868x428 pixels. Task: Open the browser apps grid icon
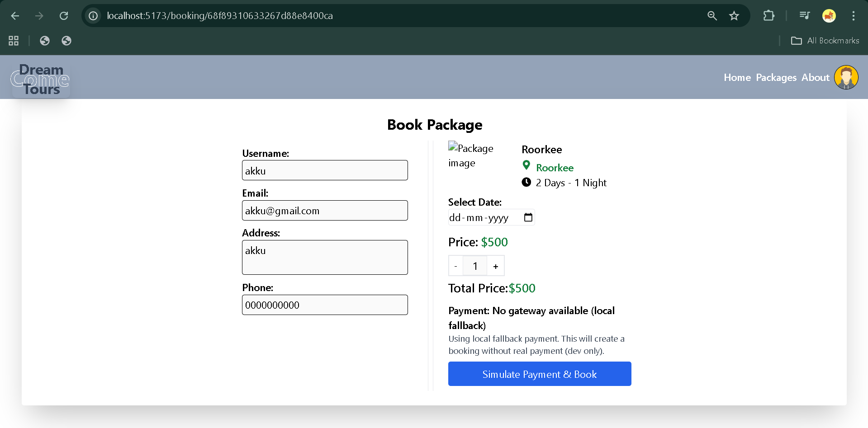tap(14, 41)
